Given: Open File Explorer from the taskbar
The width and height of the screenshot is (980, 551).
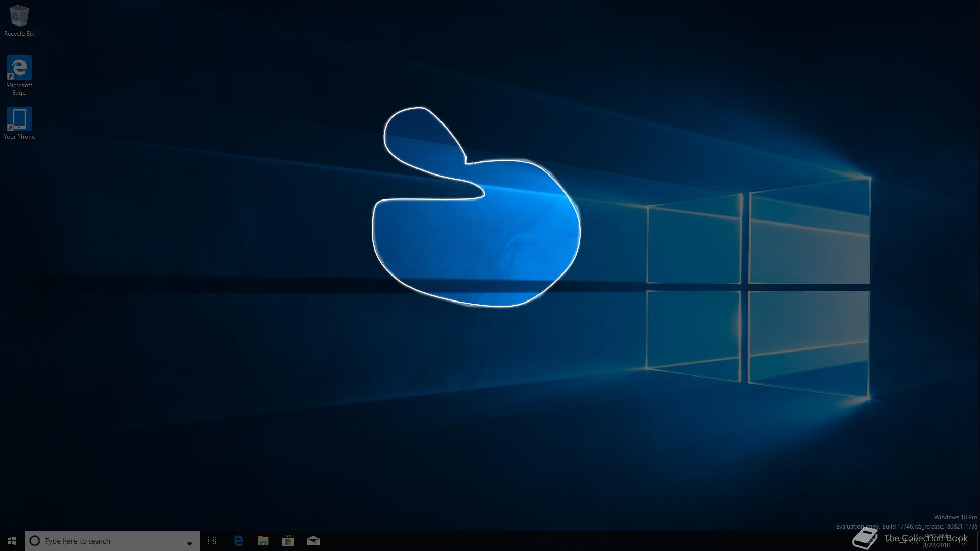Looking at the screenshot, I should (x=263, y=541).
